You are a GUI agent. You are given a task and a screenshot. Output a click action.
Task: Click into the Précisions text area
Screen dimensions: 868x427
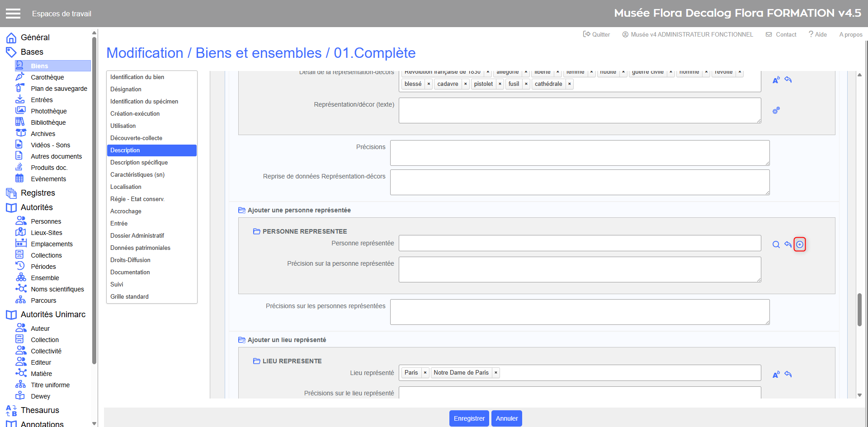(x=580, y=153)
